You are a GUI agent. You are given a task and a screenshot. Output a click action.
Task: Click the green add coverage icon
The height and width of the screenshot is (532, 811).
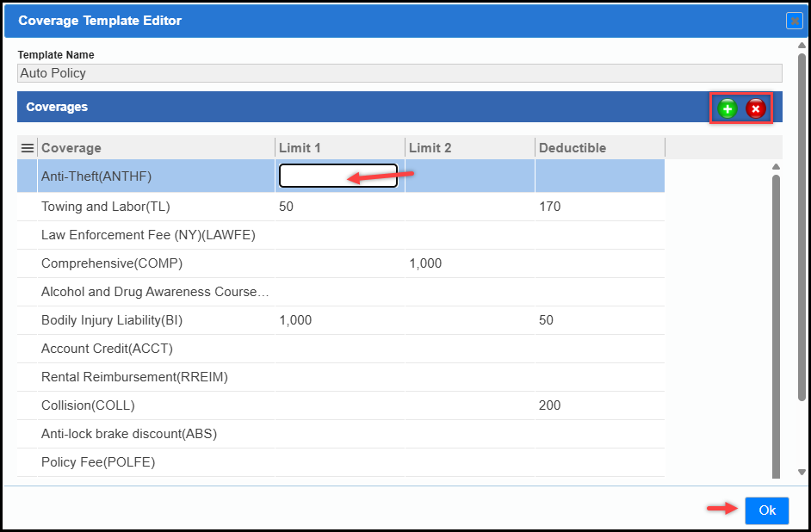(727, 108)
